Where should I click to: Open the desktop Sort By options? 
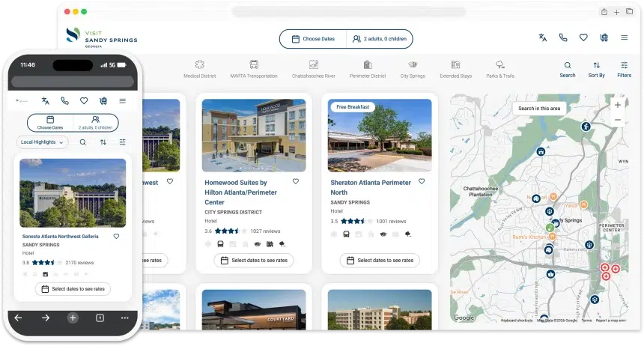tap(596, 70)
